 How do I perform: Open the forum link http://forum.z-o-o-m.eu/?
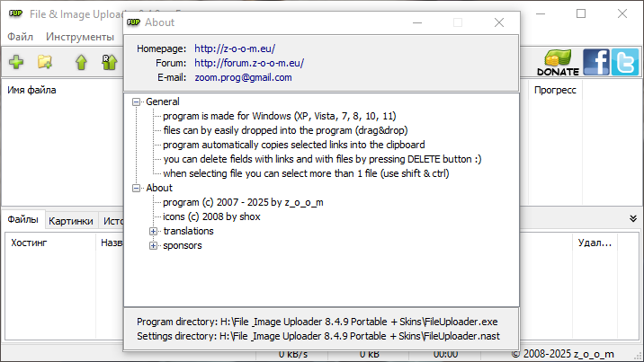(x=249, y=63)
